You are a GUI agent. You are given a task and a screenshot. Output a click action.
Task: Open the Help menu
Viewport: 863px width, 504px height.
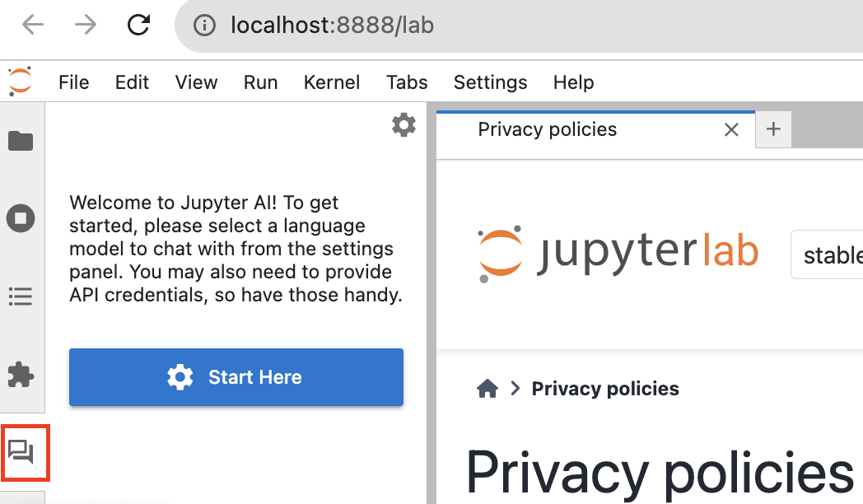point(573,82)
